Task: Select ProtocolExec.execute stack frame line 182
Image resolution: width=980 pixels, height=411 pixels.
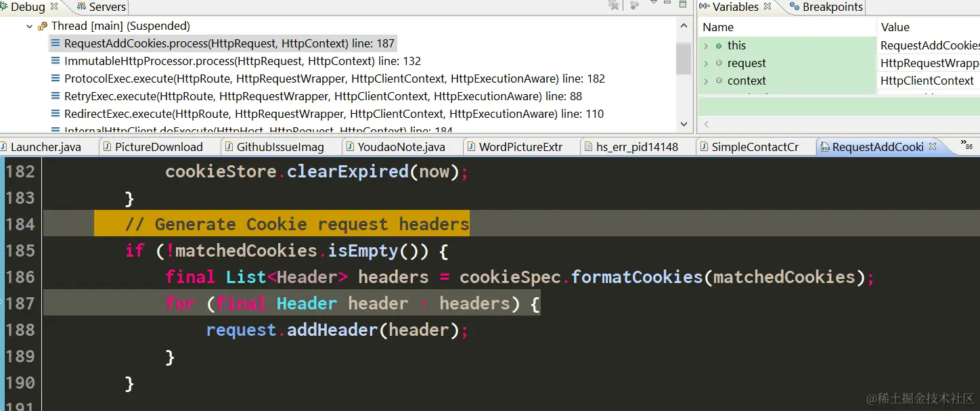Action: [334, 79]
